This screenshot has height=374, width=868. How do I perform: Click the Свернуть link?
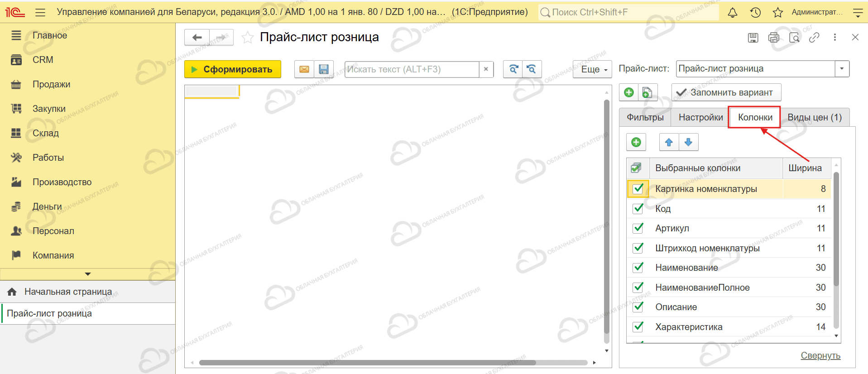click(x=820, y=355)
